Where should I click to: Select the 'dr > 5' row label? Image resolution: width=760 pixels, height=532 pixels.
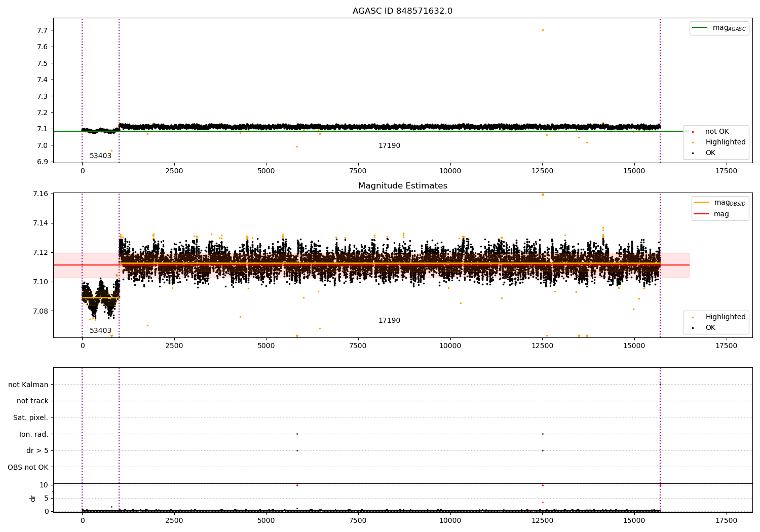click(x=37, y=451)
